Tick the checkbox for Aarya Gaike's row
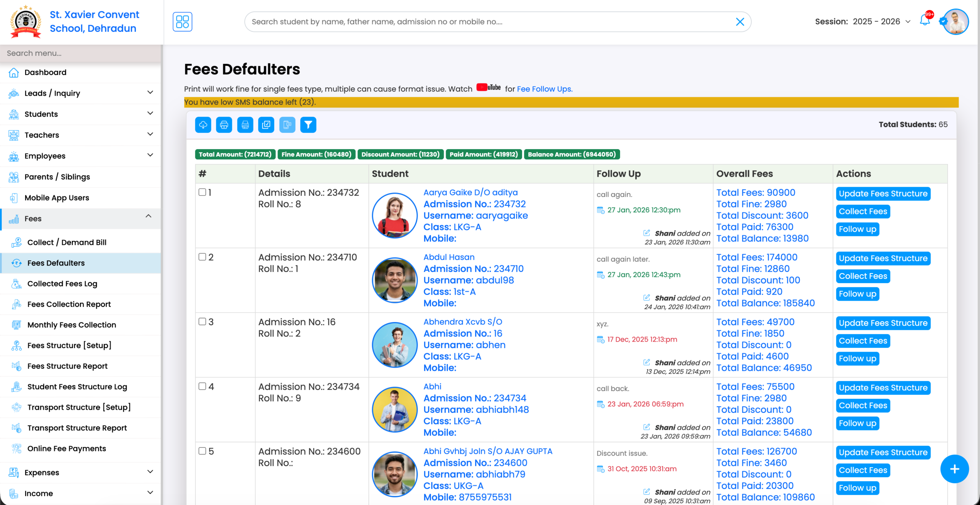Screen dimensions: 980x505 (202, 193)
